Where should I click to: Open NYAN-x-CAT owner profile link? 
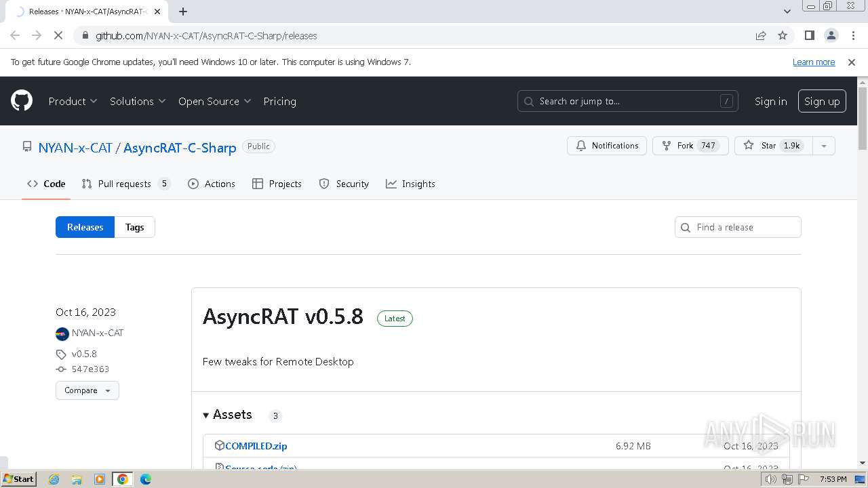pyautogui.click(x=75, y=147)
